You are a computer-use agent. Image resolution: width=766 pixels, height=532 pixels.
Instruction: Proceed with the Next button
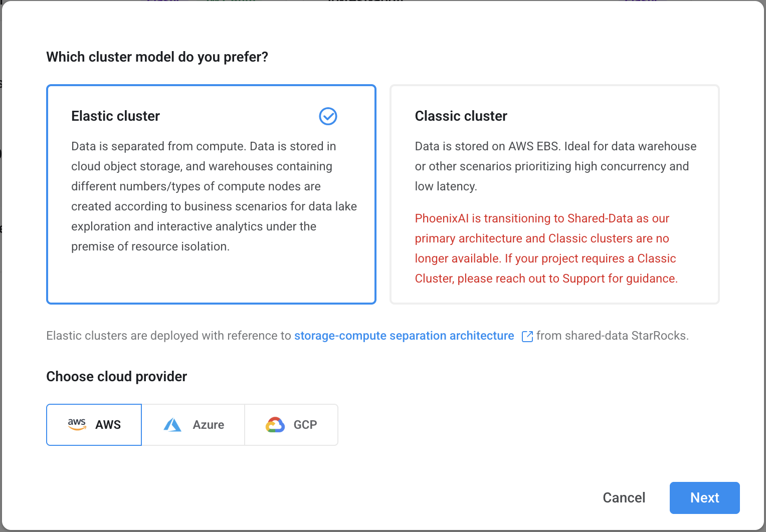(x=704, y=497)
